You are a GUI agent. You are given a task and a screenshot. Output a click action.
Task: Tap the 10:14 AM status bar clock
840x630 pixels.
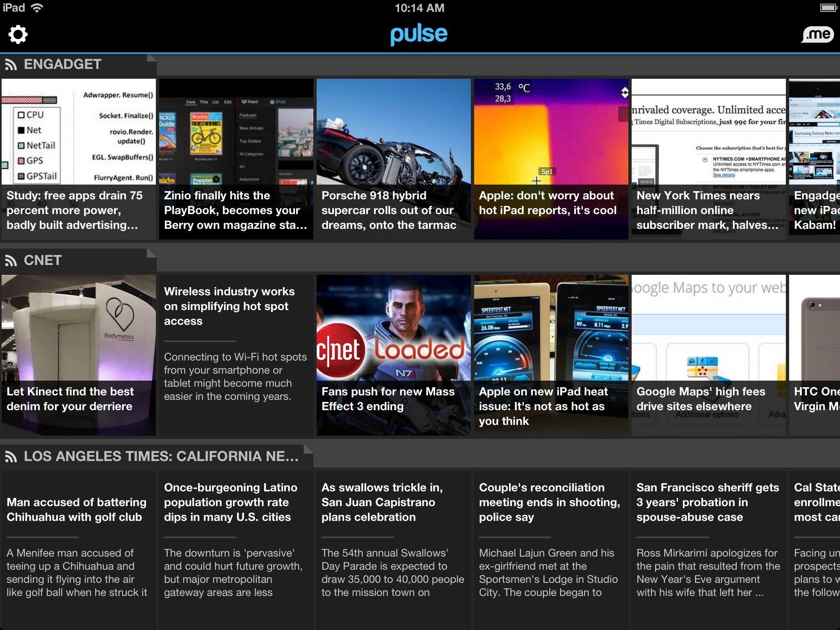420,8
